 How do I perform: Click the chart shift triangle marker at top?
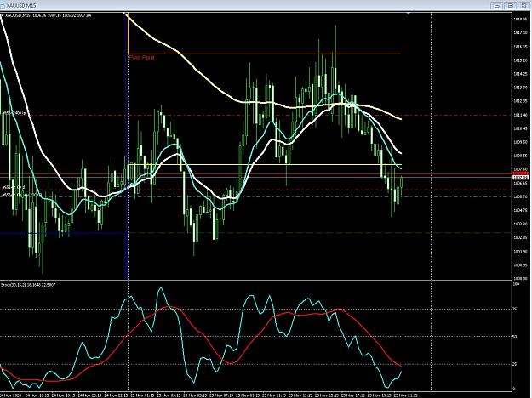409,14
